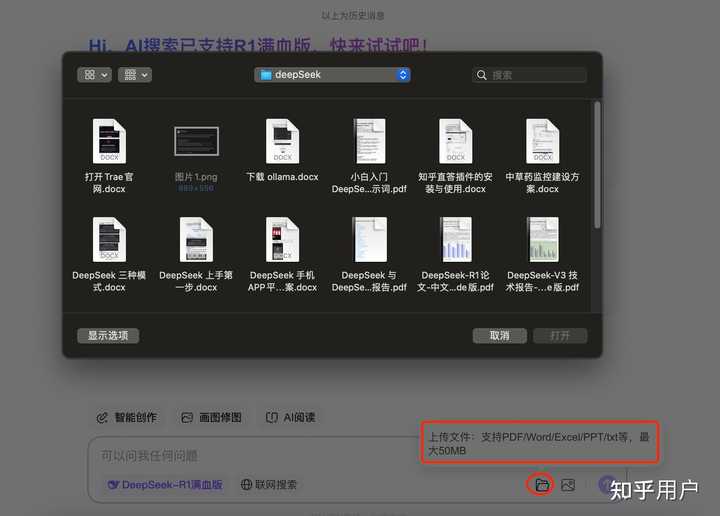Click the 打开 button
Viewport: 720px width, 516px height.
560,336
